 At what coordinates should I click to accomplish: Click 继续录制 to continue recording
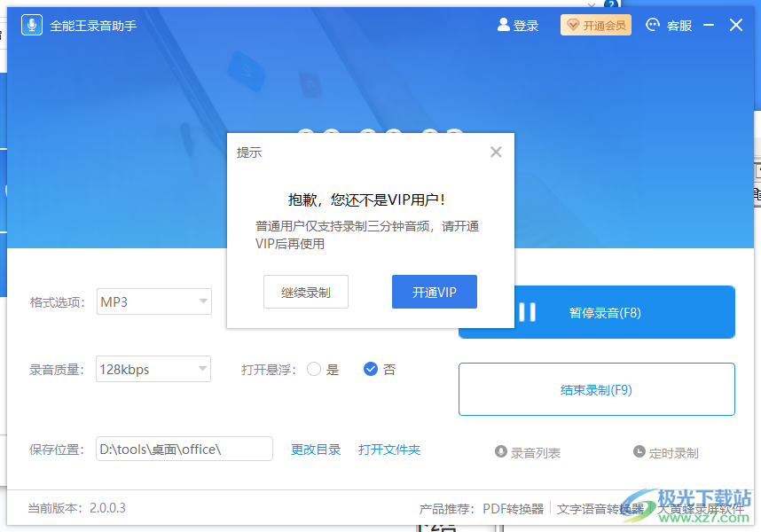coord(305,291)
